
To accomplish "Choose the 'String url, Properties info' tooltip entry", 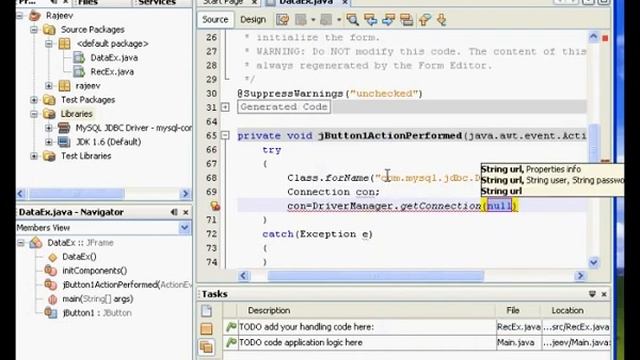I will coord(531,169).
